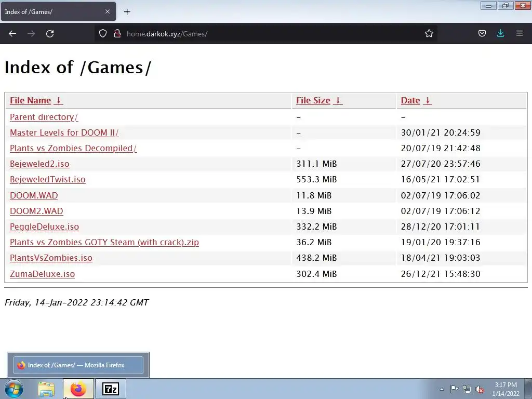The width and height of the screenshot is (532, 399).
Task: Bookmark this page with the star icon
Action: (x=429, y=33)
